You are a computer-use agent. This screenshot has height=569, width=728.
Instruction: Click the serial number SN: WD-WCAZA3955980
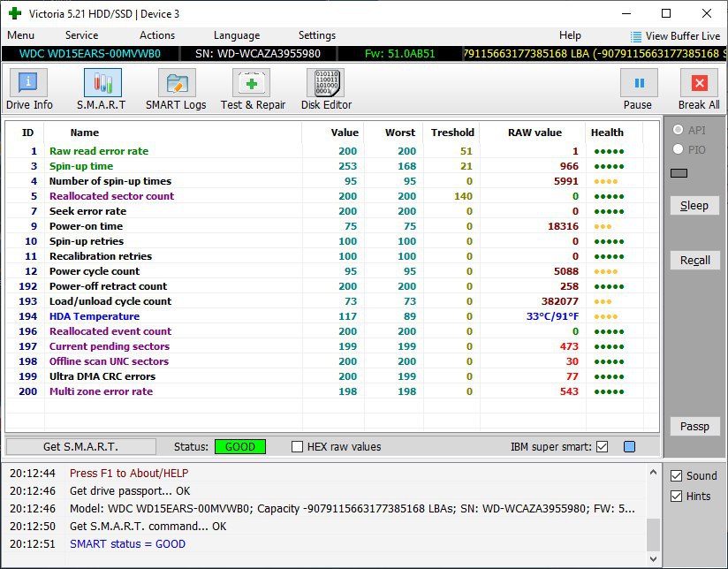pos(258,53)
